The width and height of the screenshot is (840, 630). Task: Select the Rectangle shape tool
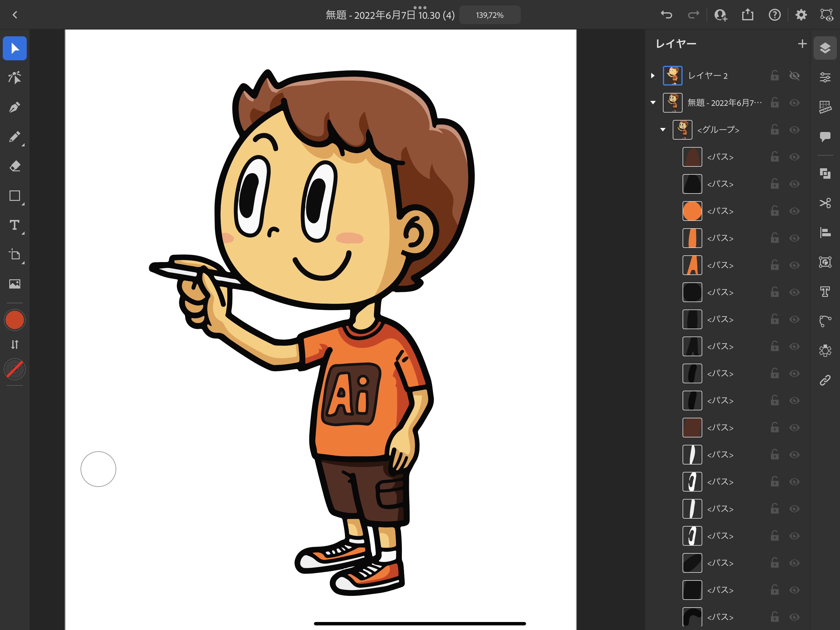click(14, 196)
